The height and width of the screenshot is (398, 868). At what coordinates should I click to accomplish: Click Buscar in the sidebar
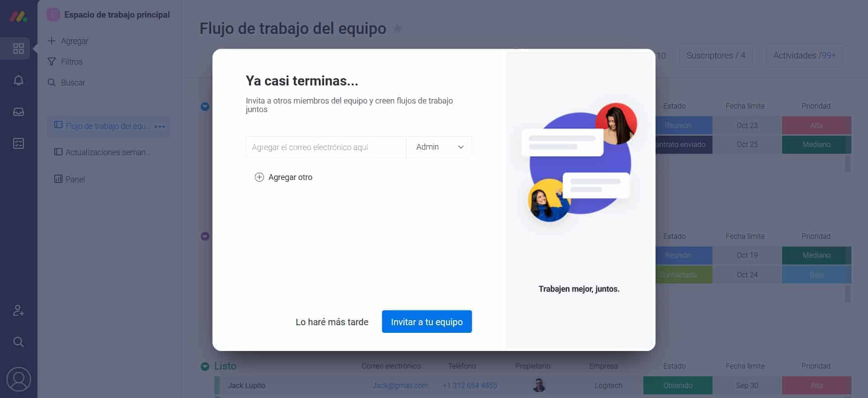pyautogui.click(x=73, y=82)
